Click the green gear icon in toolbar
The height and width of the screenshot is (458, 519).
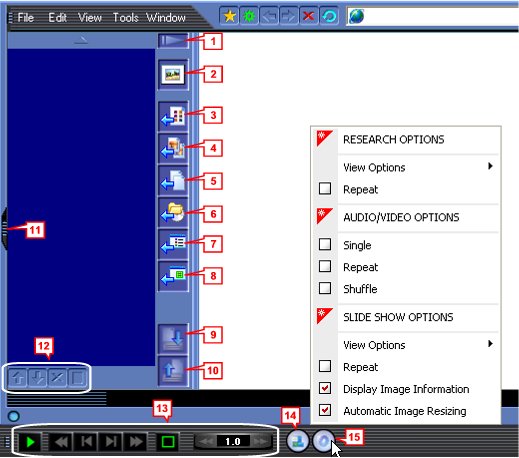click(x=249, y=16)
